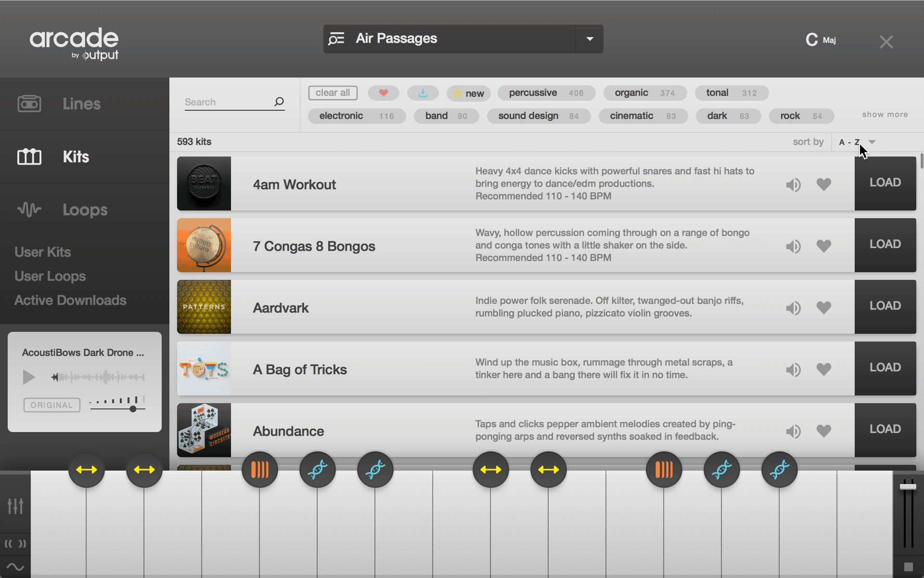The image size is (924, 578).
Task: Preview the 7 Congas 8 Bongos kit
Action: coord(793,246)
